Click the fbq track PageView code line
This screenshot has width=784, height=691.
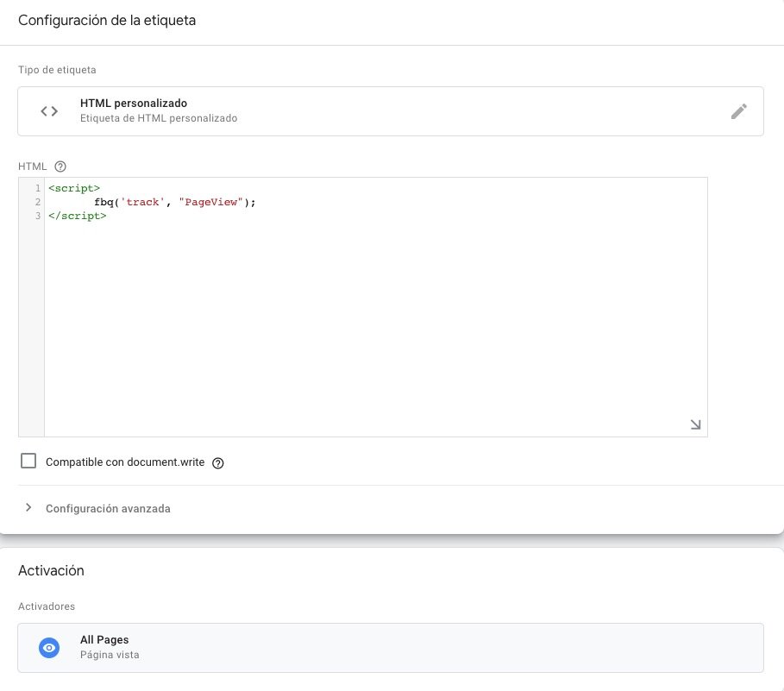pos(175,202)
